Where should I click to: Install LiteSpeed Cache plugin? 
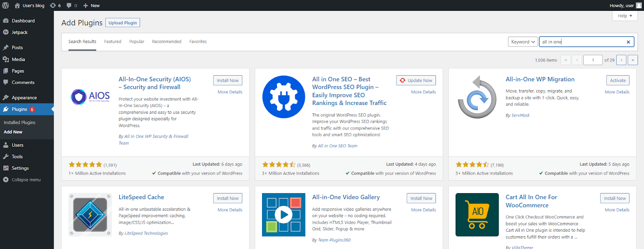tap(228, 198)
